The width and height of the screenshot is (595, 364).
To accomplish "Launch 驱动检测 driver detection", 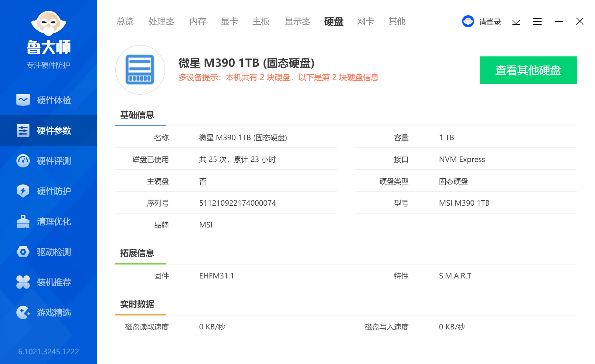I will [x=49, y=252].
